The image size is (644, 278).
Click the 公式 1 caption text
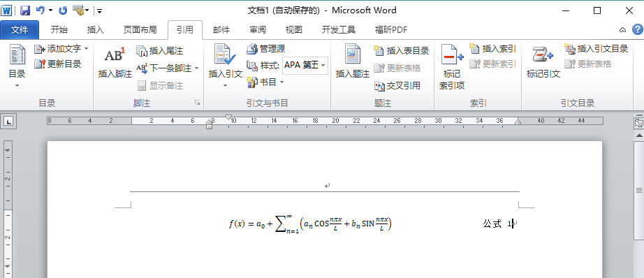coord(498,224)
